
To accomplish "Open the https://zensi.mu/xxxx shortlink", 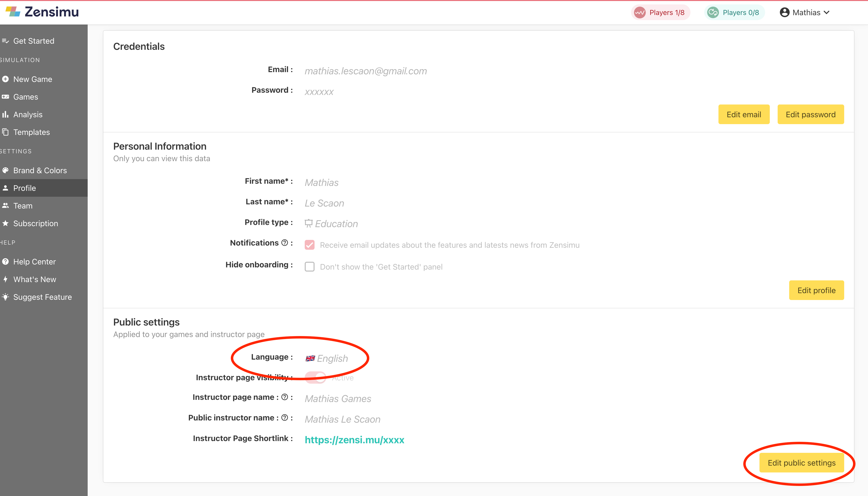I will (354, 440).
